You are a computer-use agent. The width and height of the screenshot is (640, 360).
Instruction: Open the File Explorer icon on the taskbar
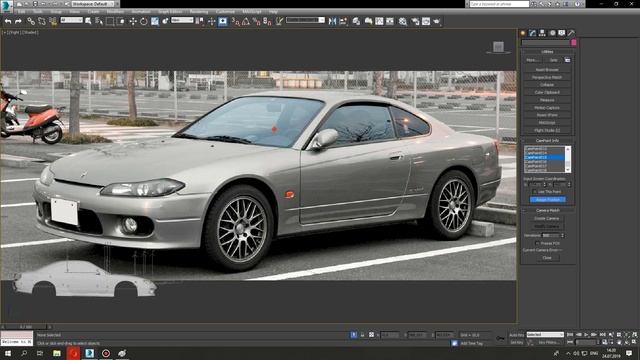pos(57,353)
